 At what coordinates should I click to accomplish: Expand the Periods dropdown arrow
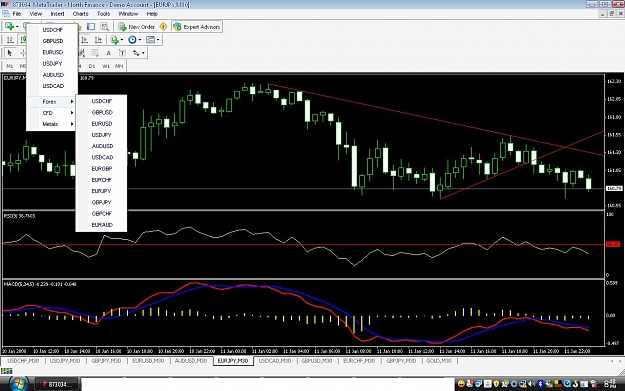140,40
